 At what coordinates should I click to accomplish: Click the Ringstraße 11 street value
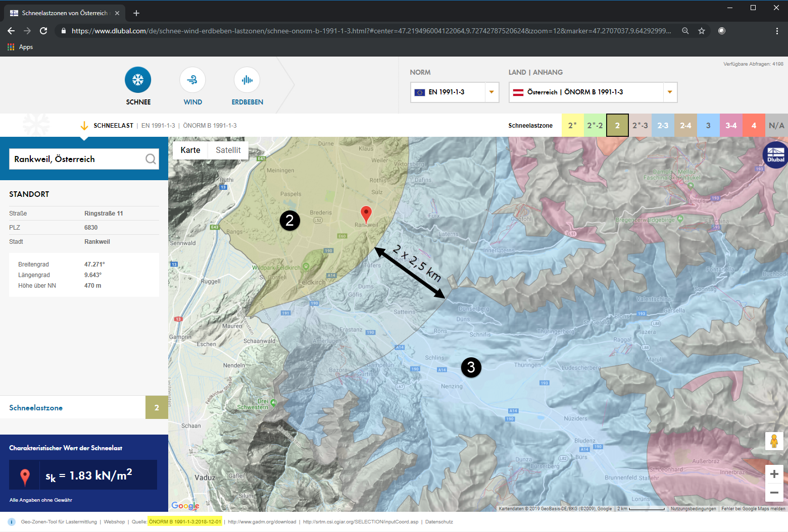pyautogui.click(x=104, y=214)
